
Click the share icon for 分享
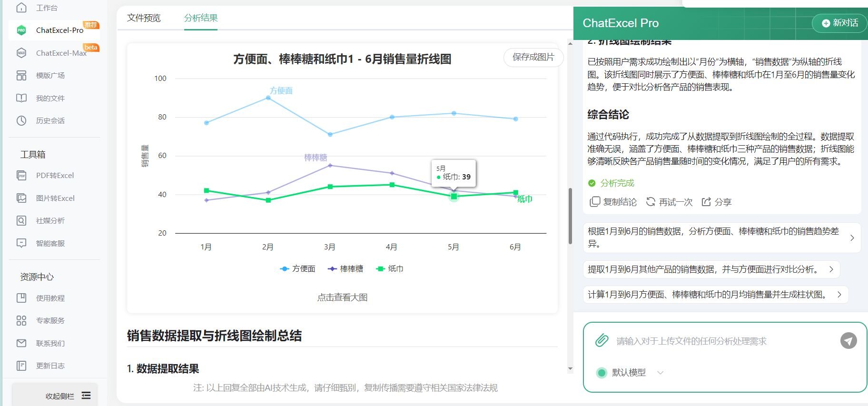[x=706, y=202]
